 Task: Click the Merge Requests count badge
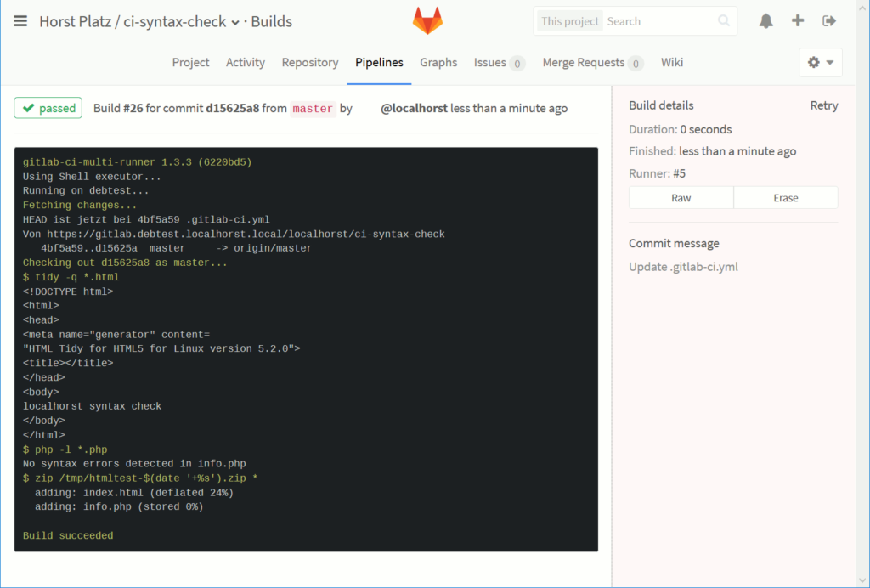[x=636, y=64]
